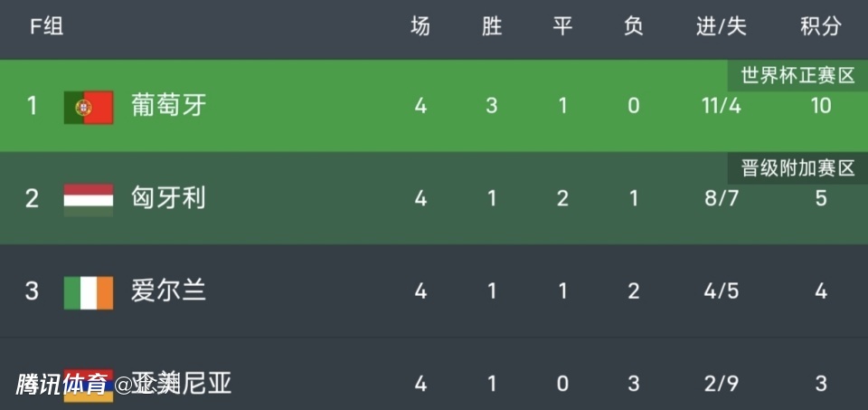Image resolution: width=868 pixels, height=410 pixels.
Task: Click Portugal's 11/4 goals value
Action: pos(722,106)
